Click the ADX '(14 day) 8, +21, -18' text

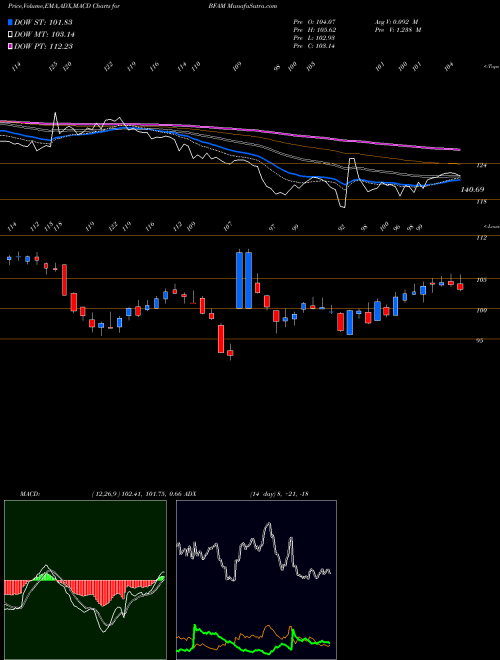[x=279, y=493]
